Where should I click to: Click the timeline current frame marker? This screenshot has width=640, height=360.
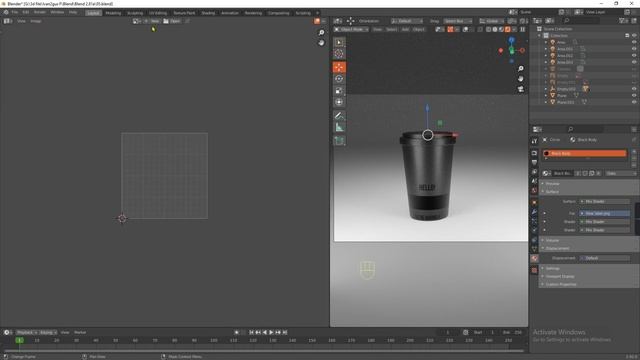19,340
